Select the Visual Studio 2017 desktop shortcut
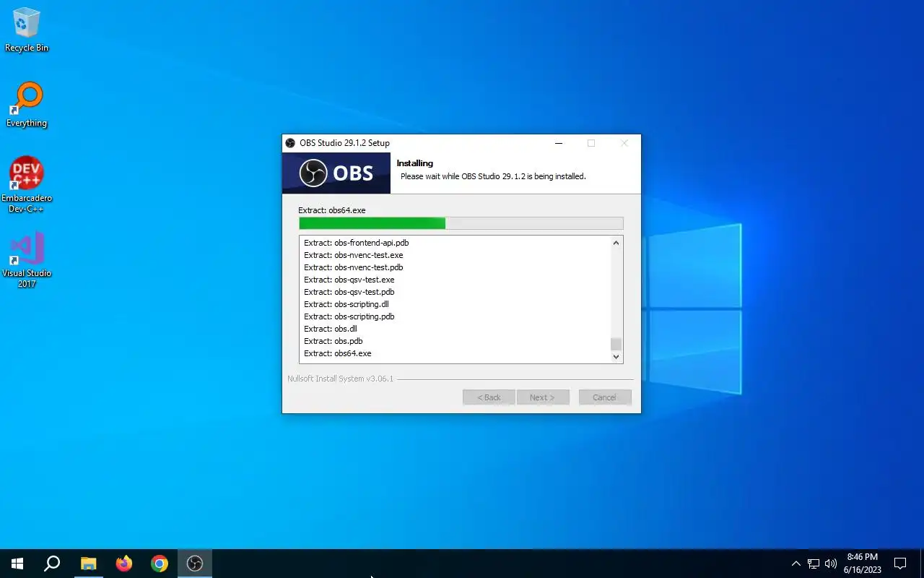This screenshot has width=924, height=578. point(27,260)
